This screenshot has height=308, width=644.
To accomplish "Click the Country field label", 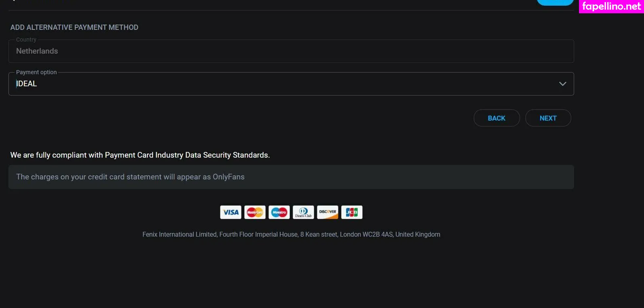I will [26, 40].
